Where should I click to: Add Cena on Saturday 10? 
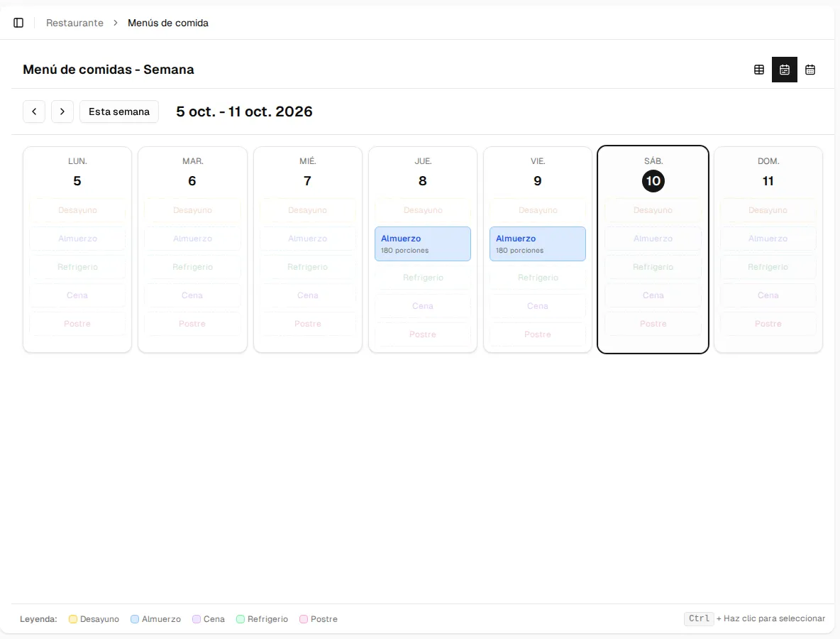tap(653, 295)
